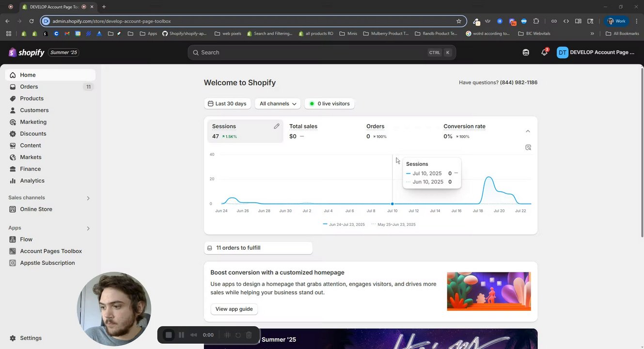Screen dimensions: 644x349
Task: Click the recording grid dots icon
Action: 227,335
